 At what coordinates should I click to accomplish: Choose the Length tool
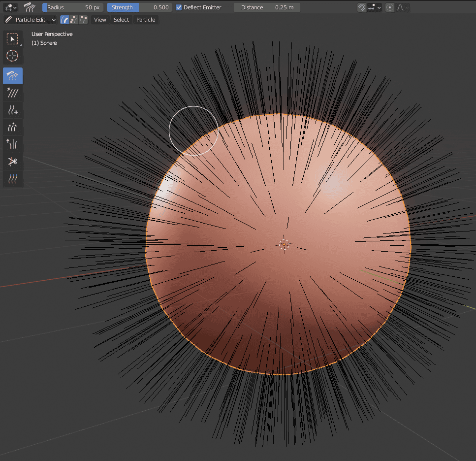13,127
